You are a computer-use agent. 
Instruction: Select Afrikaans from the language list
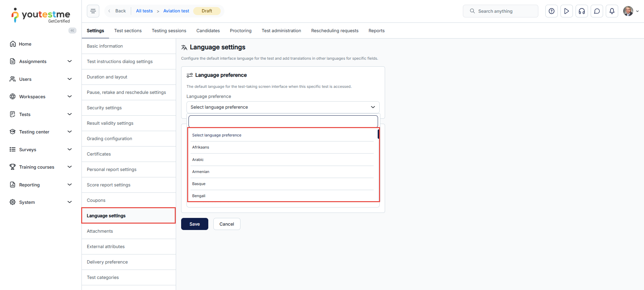[282, 148]
